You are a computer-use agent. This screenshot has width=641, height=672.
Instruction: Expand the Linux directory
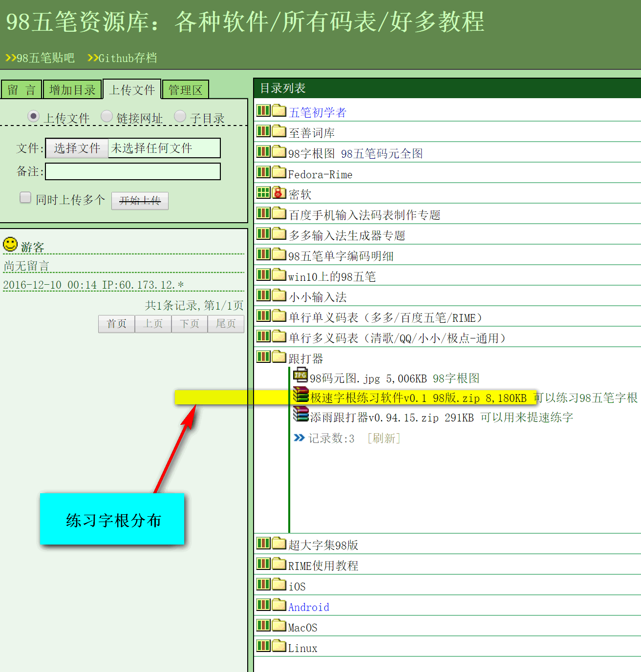tap(263, 646)
